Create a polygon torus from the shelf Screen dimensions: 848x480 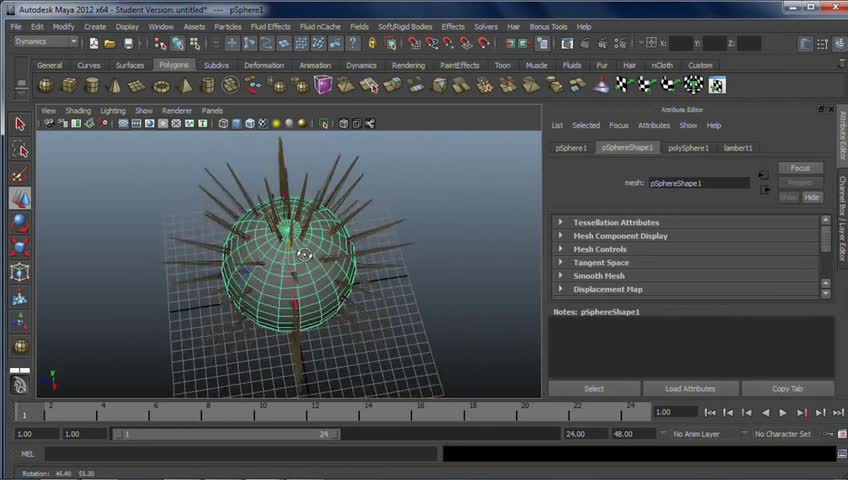[162, 86]
